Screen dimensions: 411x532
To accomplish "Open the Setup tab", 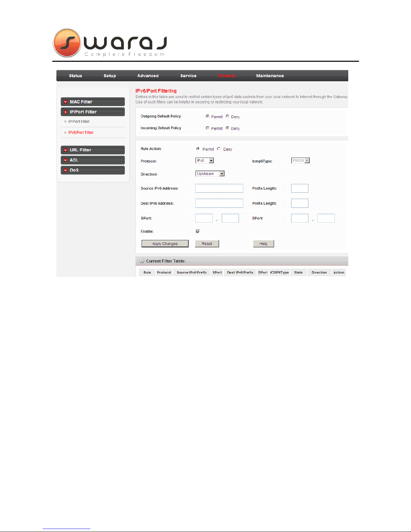I will 110,76.
